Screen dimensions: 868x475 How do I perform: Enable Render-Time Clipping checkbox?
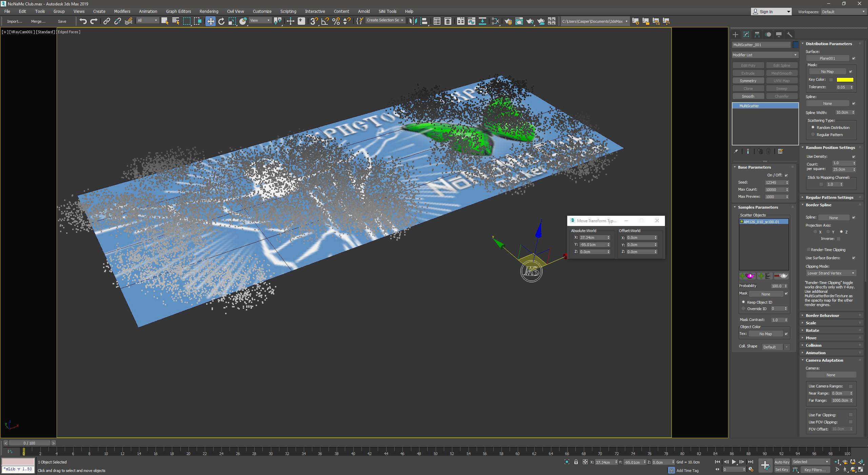tap(808, 250)
